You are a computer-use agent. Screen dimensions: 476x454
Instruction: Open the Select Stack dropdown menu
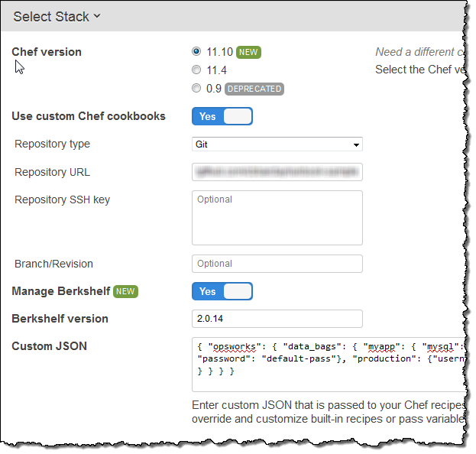coord(57,16)
